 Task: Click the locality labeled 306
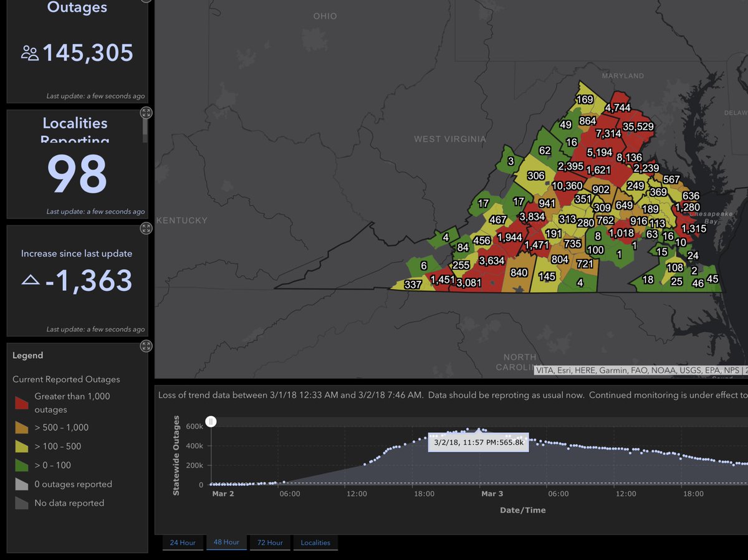point(536,176)
